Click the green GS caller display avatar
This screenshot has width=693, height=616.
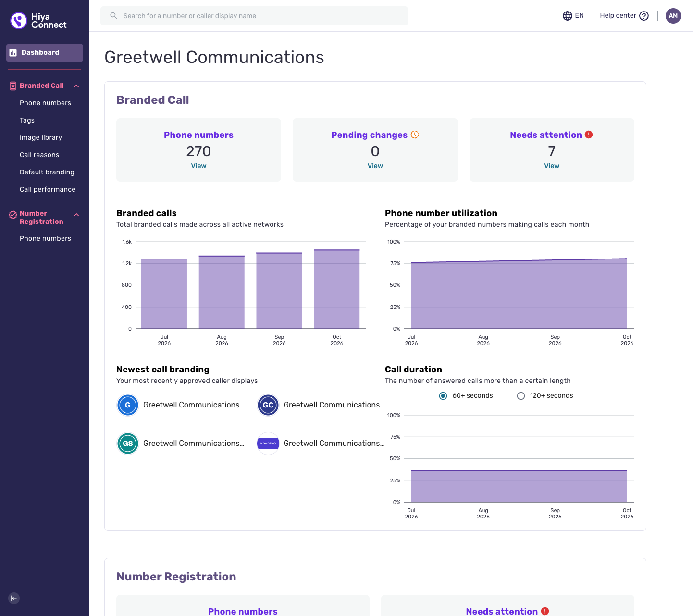click(x=128, y=444)
